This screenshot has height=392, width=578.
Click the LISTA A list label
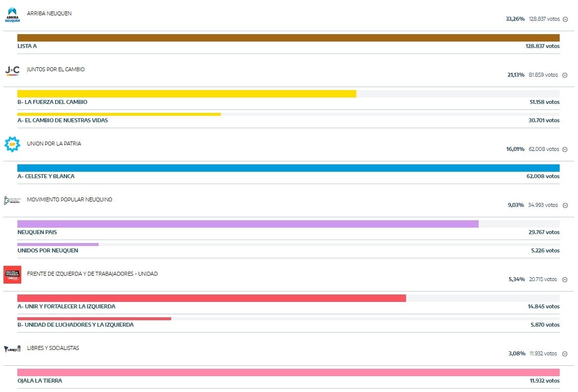[27, 46]
